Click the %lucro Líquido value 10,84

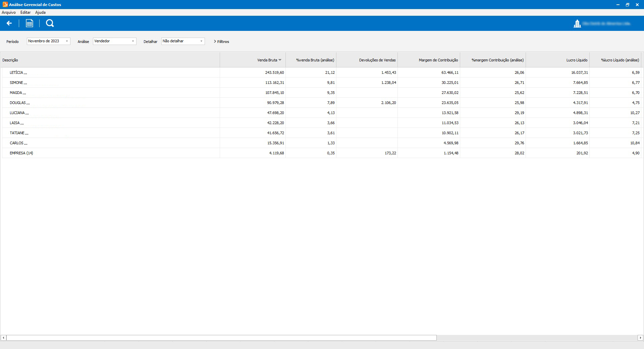click(x=635, y=143)
